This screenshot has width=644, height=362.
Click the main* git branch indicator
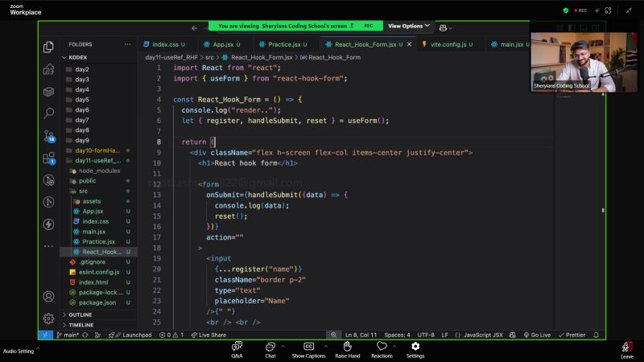tap(68, 335)
